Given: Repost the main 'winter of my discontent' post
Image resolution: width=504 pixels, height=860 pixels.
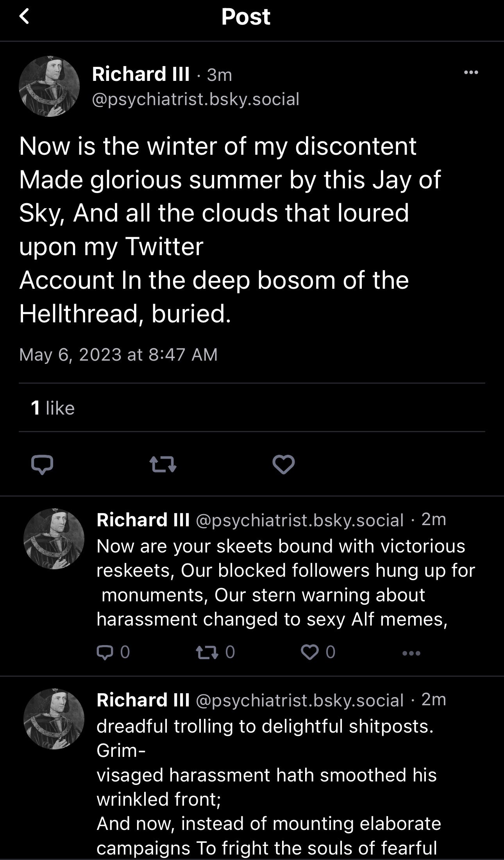Looking at the screenshot, I should pyautogui.click(x=163, y=465).
